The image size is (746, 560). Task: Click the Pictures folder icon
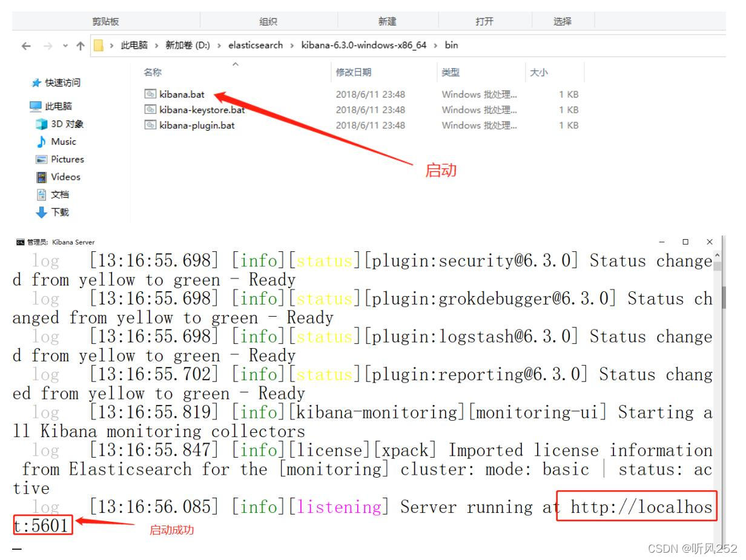pyautogui.click(x=41, y=159)
